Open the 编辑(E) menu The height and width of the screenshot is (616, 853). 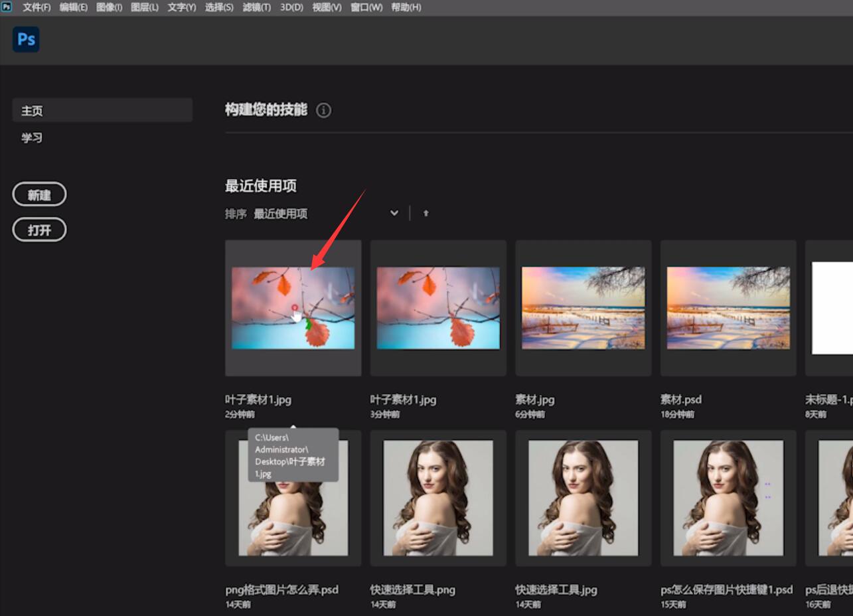(73, 7)
